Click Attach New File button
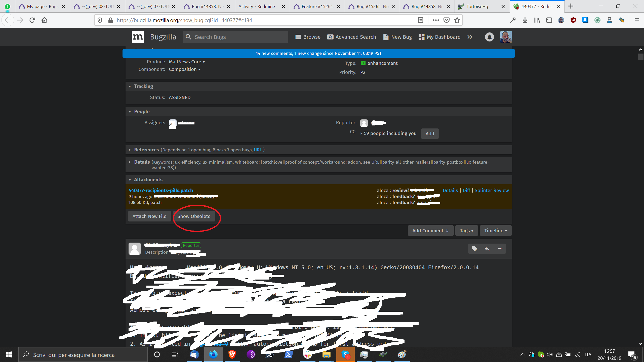This screenshot has height=362, width=644. [149, 216]
